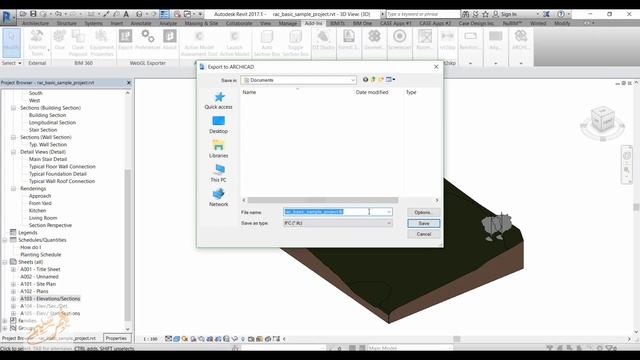Open the File name dropdown arrow
640x360 pixels.
pyautogui.click(x=389, y=212)
